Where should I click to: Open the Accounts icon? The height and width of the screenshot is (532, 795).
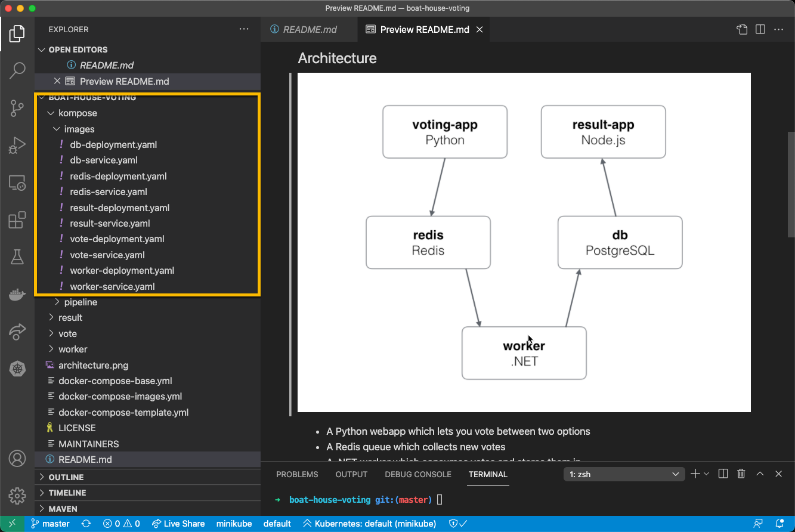pos(17,459)
